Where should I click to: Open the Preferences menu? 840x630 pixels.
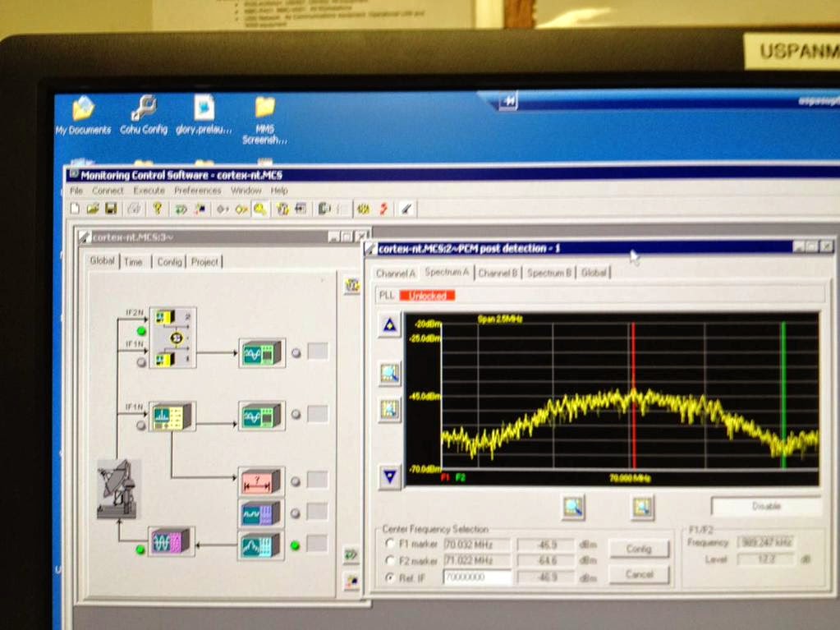tap(197, 191)
